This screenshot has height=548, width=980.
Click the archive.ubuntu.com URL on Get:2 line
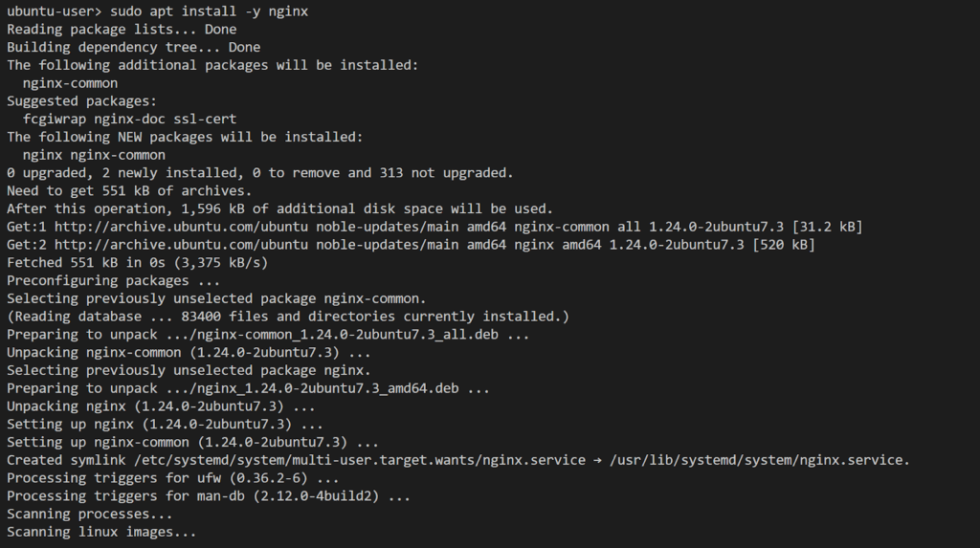coord(181,245)
